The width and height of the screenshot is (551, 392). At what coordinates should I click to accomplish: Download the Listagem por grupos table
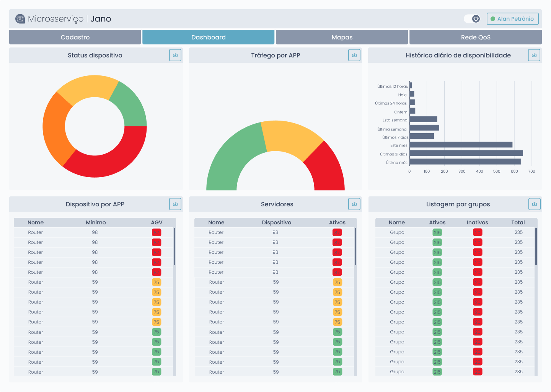535,204
